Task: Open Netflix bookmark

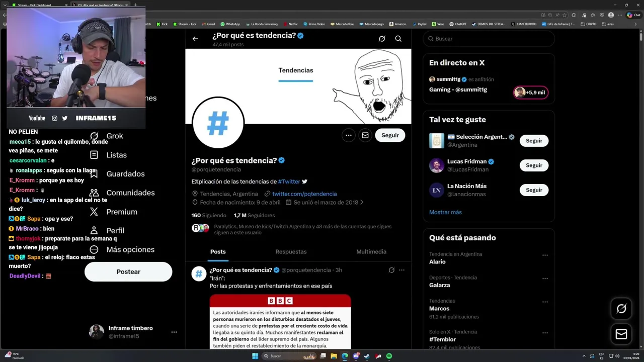Action: tap(290, 24)
